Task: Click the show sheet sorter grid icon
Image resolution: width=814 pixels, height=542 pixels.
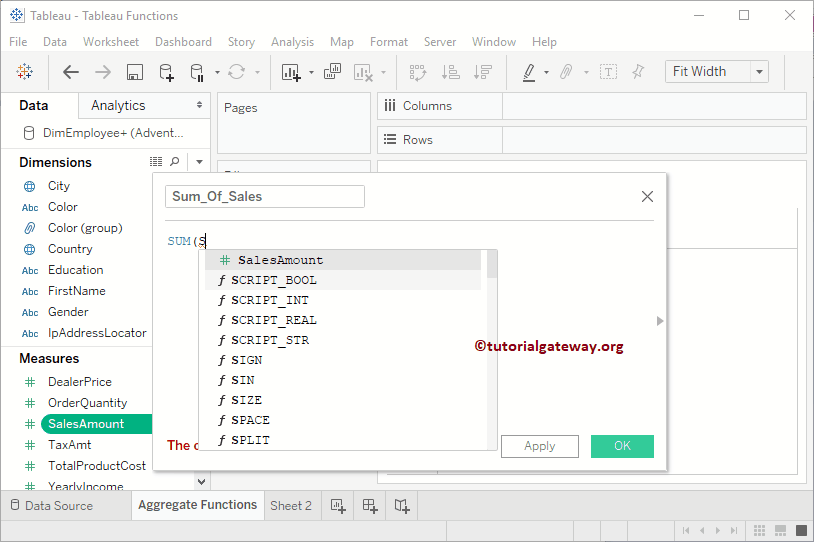Action: coord(759,531)
